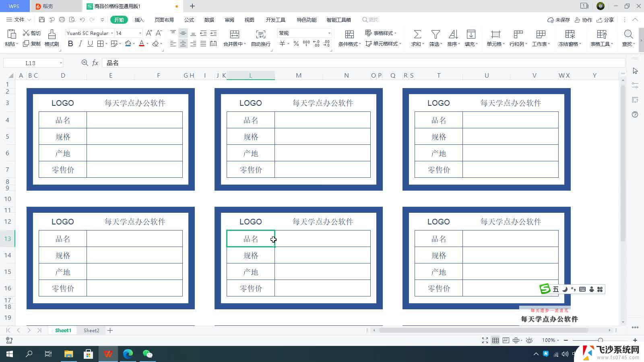Open File Explorer from the taskbar
Image resolution: width=644 pixels, height=362 pixels.
coord(68,354)
